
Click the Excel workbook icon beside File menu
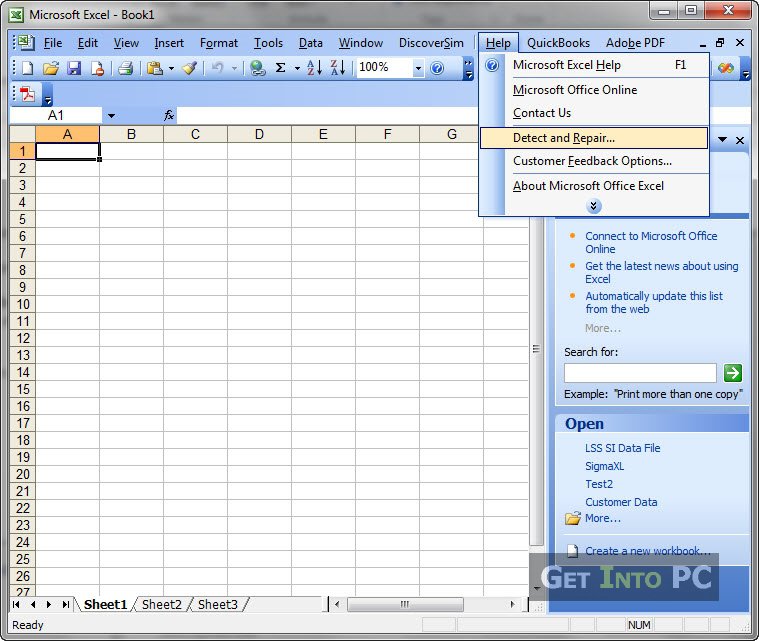coord(25,43)
